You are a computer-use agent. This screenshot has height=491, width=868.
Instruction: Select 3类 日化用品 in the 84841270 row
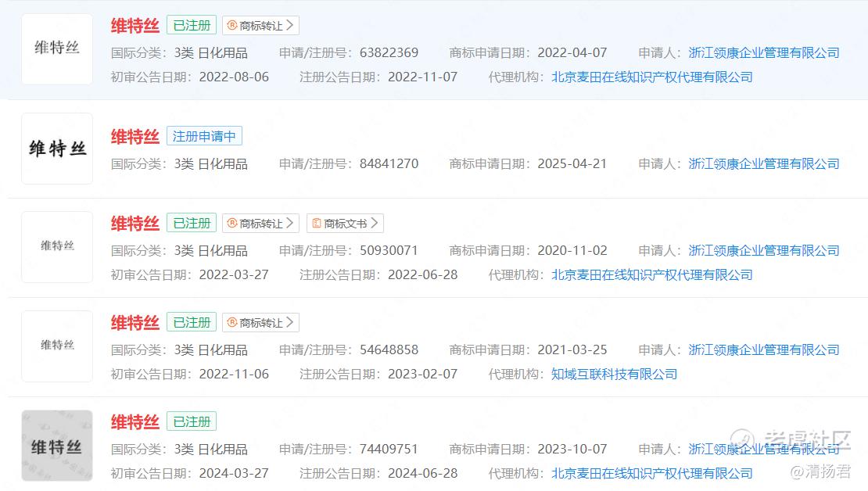pyautogui.click(x=211, y=164)
